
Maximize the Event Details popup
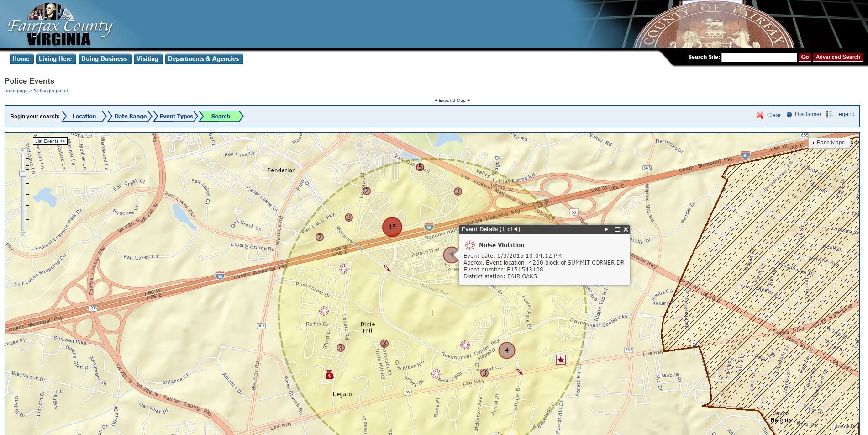618,229
